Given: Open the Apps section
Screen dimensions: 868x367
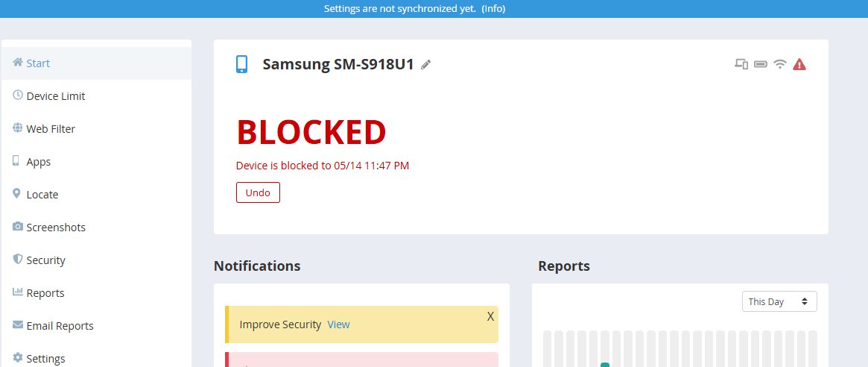Looking at the screenshot, I should tap(96, 162).
